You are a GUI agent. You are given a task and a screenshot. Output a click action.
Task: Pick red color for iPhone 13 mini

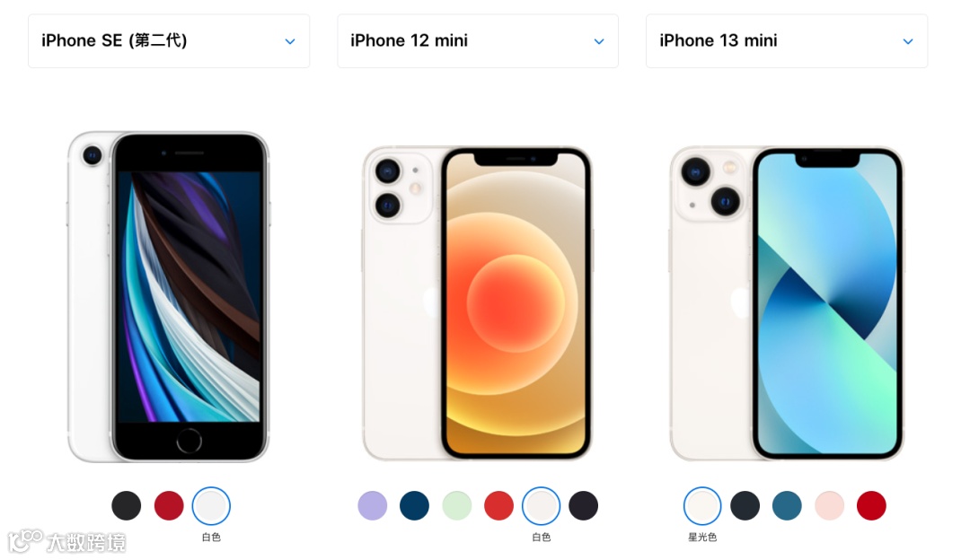(x=871, y=505)
